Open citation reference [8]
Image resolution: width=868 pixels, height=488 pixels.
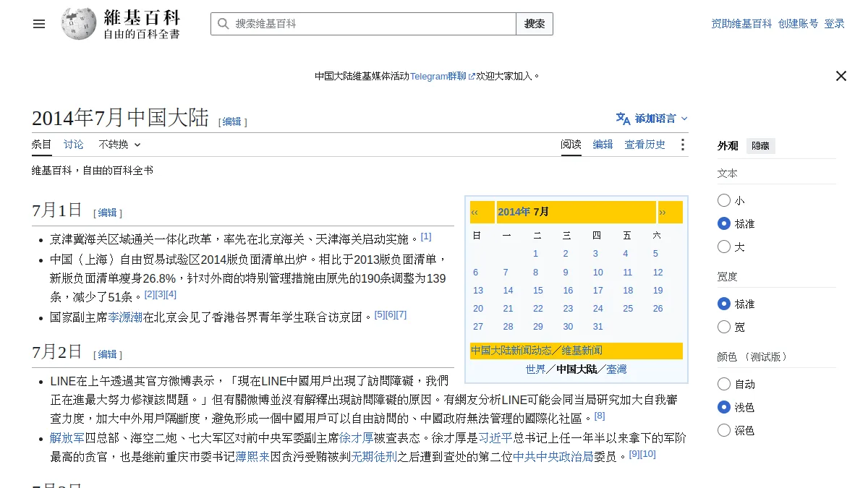[x=600, y=416]
